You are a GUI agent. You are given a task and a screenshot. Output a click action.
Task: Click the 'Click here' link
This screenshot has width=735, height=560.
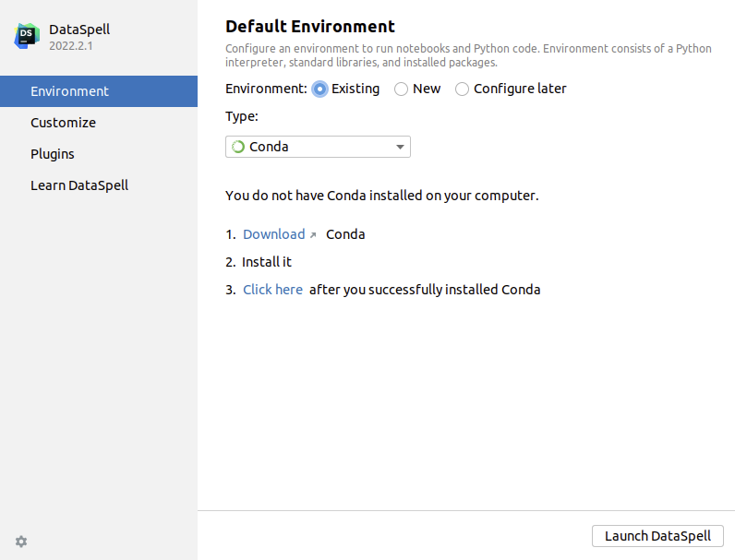point(272,290)
